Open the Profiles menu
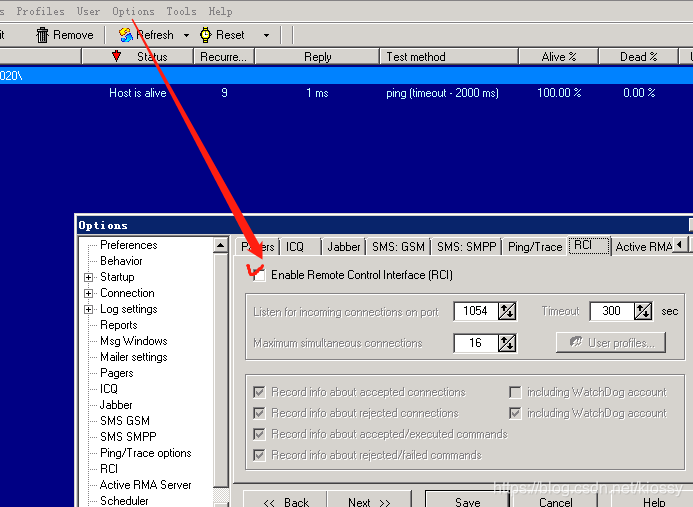 click(x=40, y=11)
